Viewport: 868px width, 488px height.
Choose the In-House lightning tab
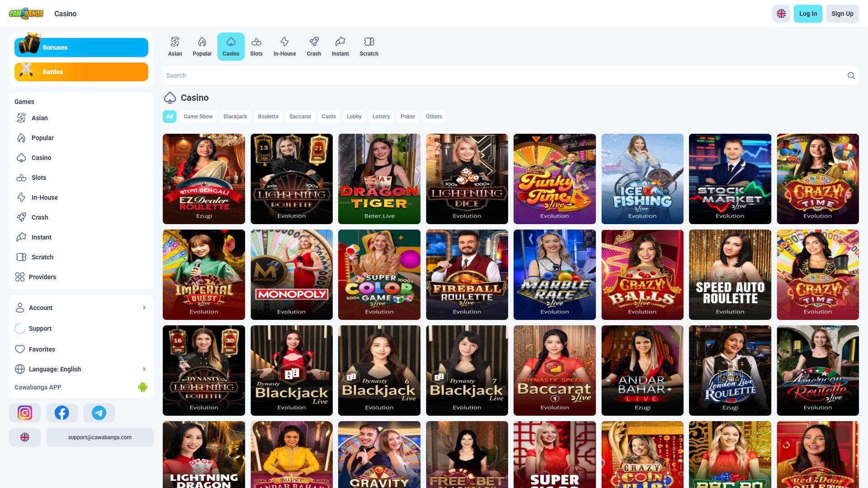pos(284,47)
